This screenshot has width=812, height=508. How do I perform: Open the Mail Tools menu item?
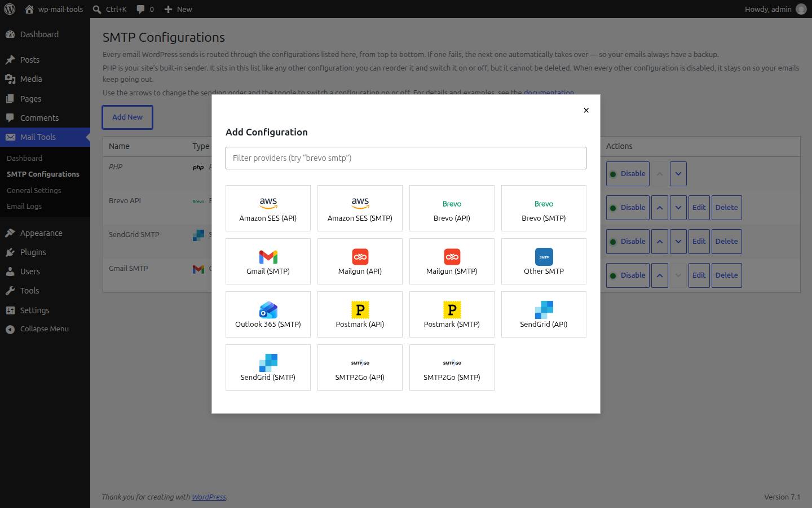pos(45,137)
